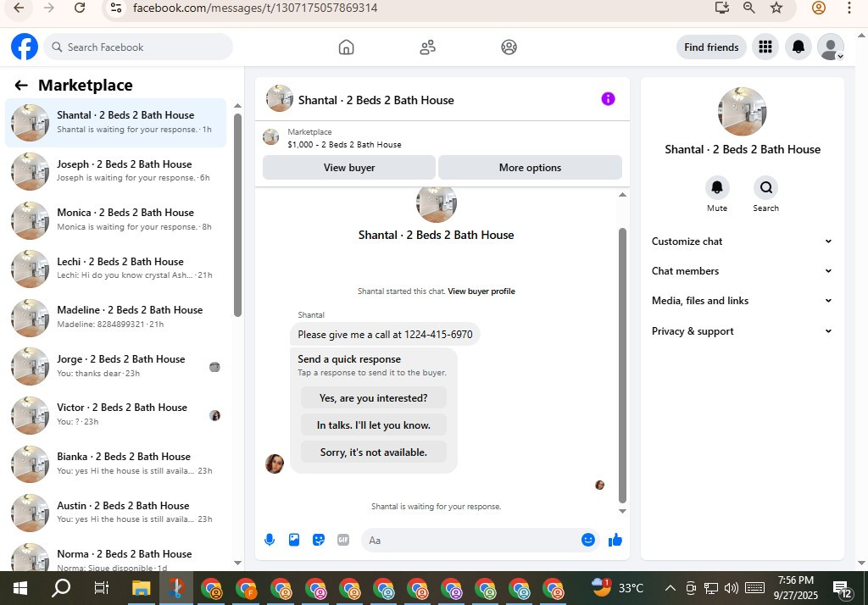
Task: Record a voice clip with microphone
Action: [x=270, y=540]
